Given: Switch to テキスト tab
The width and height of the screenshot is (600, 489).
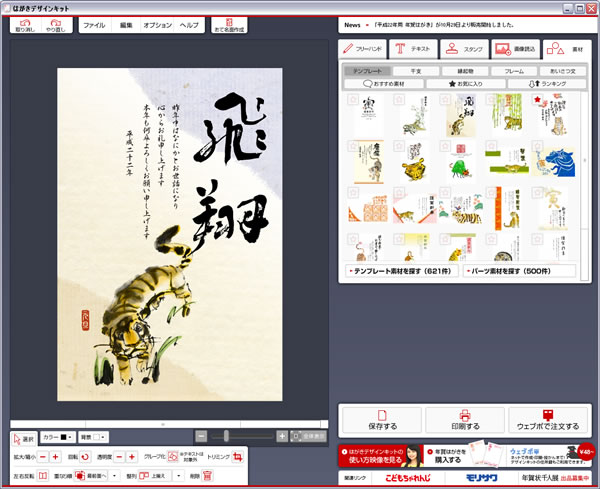Looking at the screenshot, I should pos(413,49).
